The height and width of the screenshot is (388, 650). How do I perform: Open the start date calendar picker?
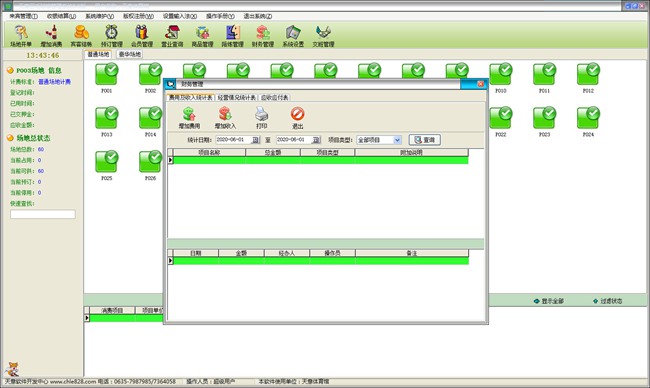pyautogui.click(x=256, y=140)
